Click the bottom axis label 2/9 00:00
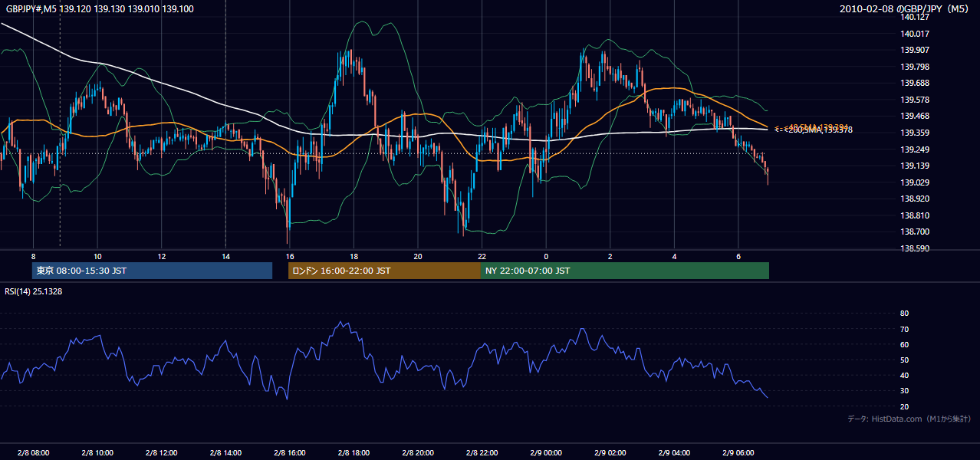 click(546, 452)
